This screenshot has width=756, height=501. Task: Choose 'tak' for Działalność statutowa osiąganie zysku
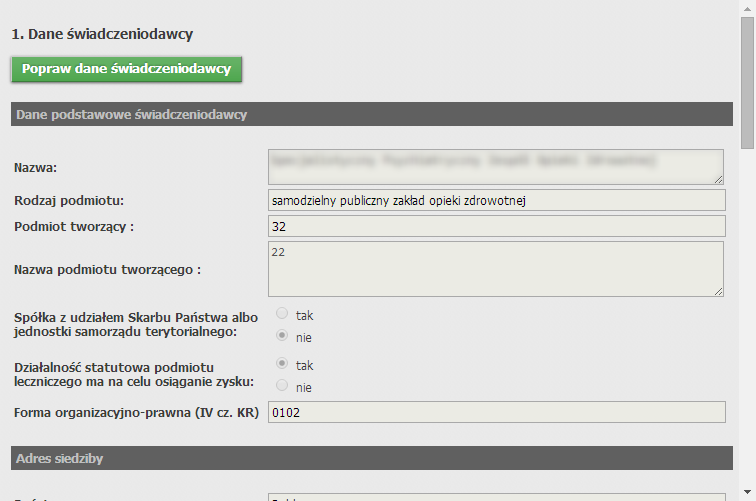point(283,364)
